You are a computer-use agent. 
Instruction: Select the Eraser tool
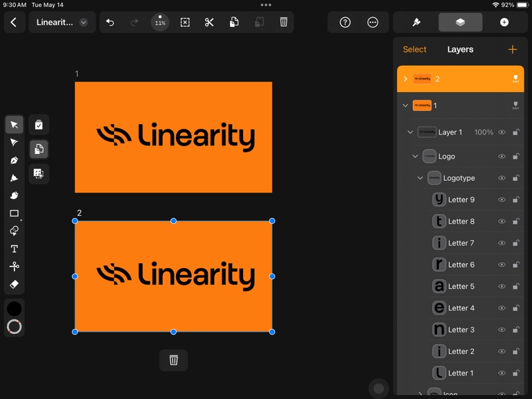[x=14, y=284]
